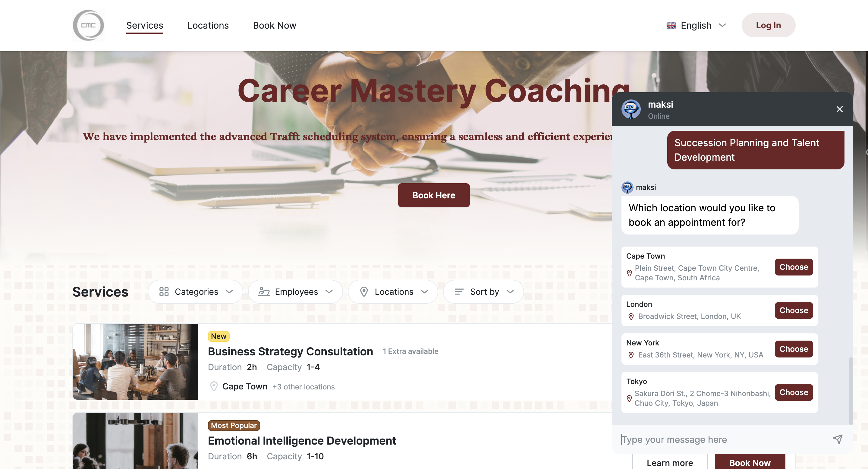Click Log In button
This screenshot has height=469, width=868.
768,25
